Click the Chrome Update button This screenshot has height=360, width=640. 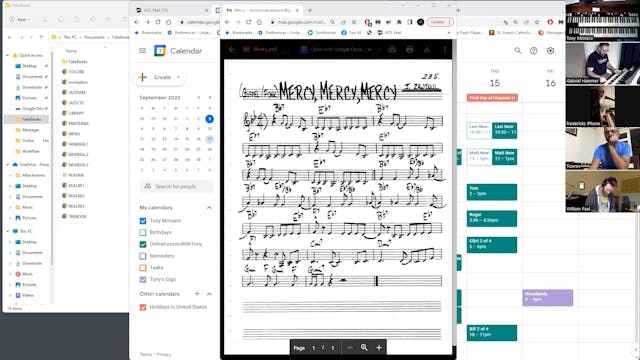coord(440,22)
